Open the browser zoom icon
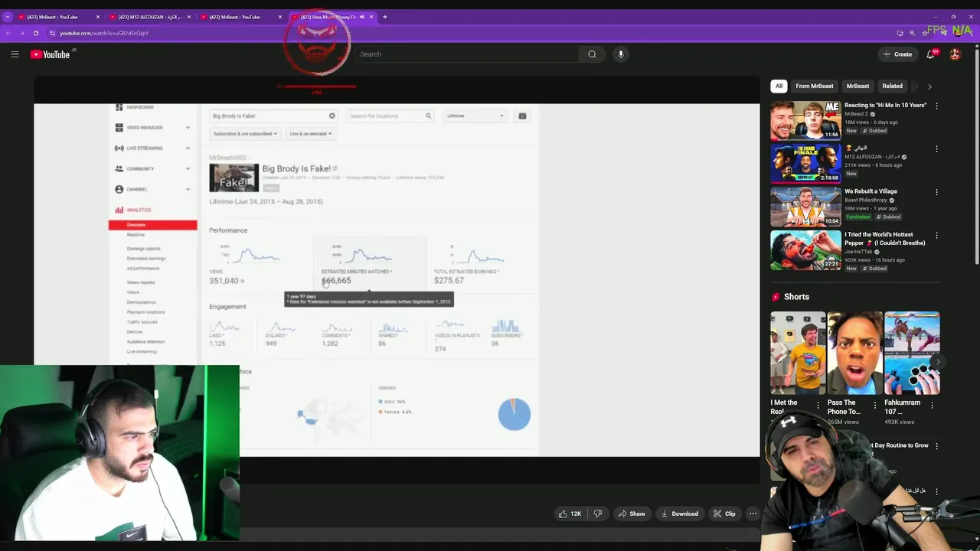The height and width of the screenshot is (551, 980). coord(912,33)
